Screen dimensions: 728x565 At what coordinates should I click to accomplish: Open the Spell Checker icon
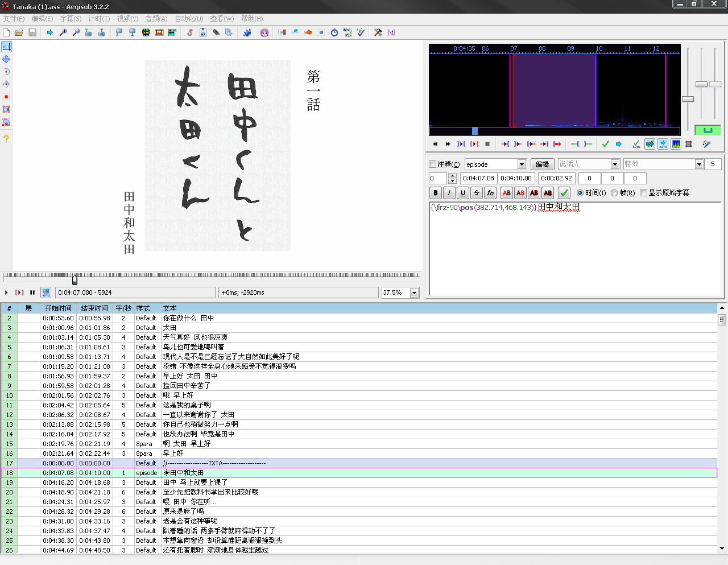361,32
